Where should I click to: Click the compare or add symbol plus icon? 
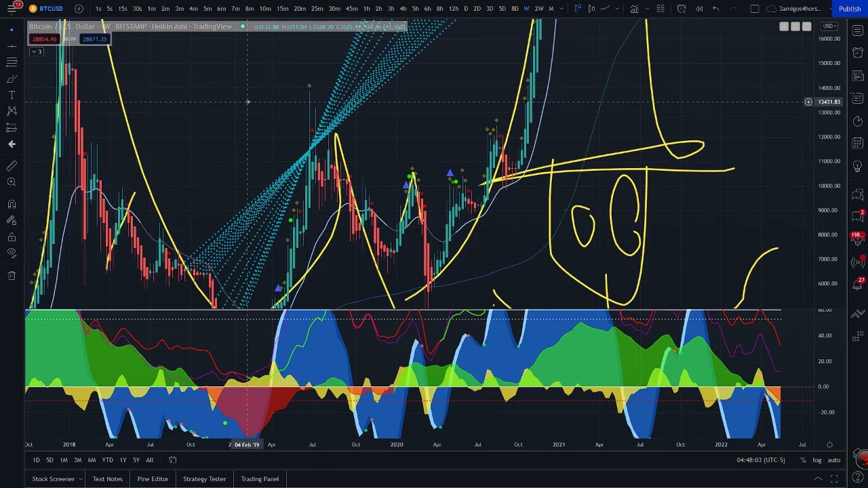point(79,9)
